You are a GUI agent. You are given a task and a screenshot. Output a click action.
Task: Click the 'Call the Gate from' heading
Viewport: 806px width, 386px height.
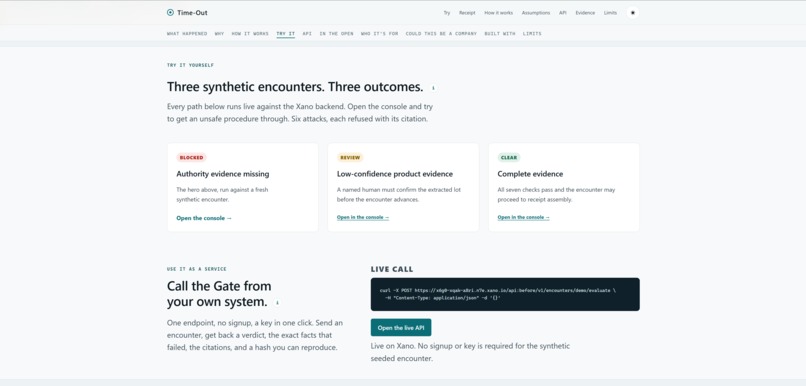click(x=219, y=286)
